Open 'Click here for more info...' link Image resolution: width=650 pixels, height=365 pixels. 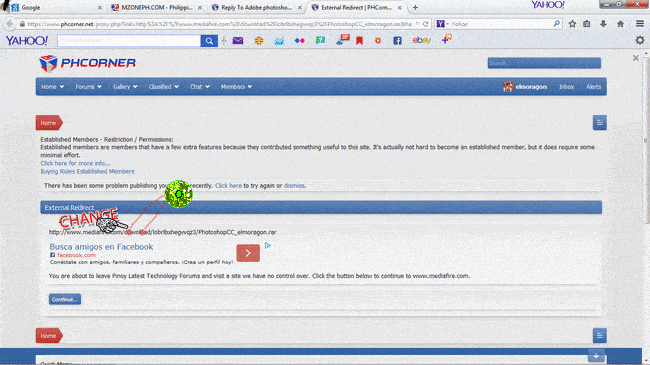click(x=75, y=163)
